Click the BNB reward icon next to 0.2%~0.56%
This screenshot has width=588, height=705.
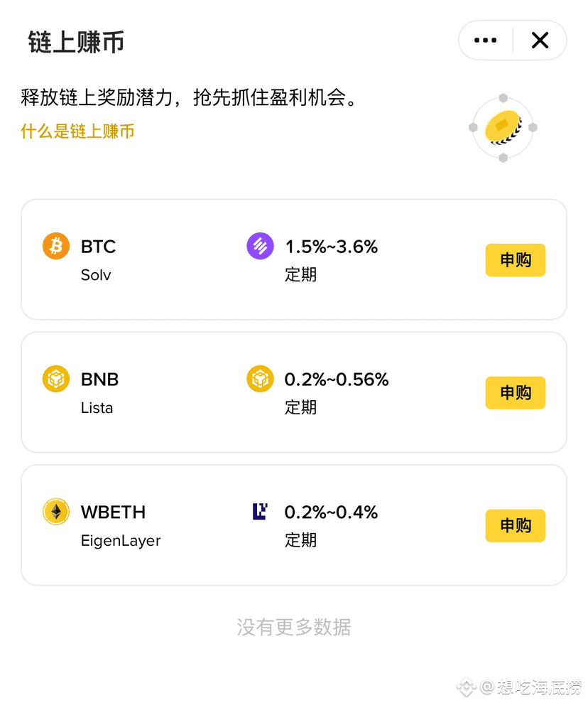[260, 379]
